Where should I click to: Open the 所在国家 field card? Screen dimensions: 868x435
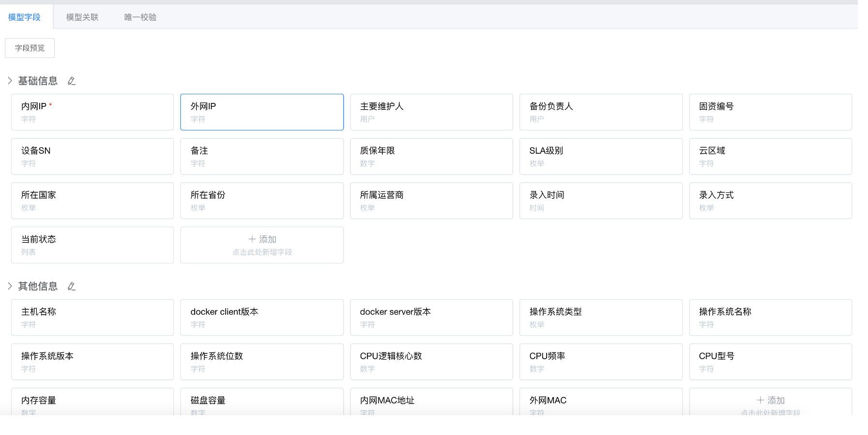[x=92, y=201]
